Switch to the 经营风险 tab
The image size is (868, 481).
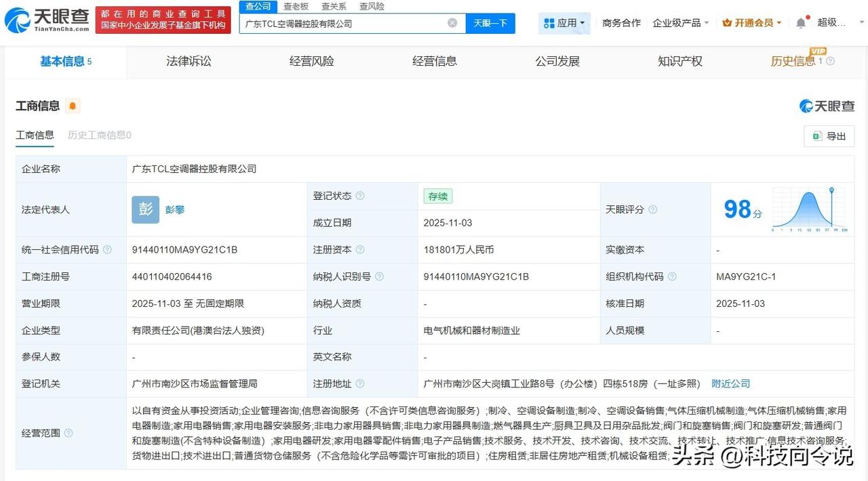(x=312, y=61)
